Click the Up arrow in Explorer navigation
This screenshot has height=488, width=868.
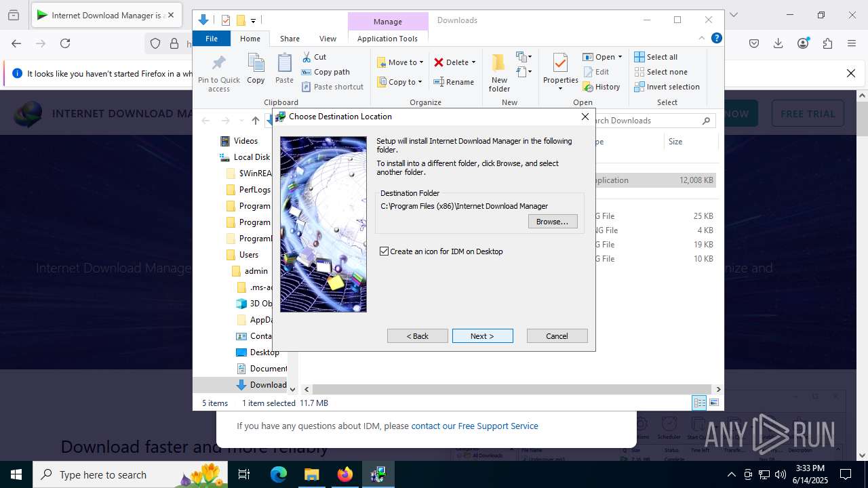pyautogui.click(x=255, y=121)
